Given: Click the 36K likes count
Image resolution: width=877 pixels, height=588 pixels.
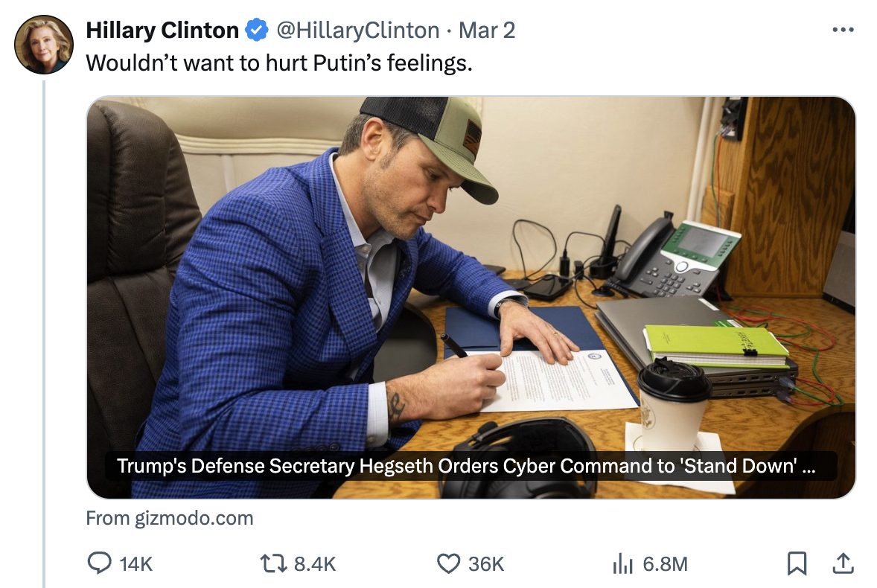Looking at the screenshot, I should click(x=486, y=565).
